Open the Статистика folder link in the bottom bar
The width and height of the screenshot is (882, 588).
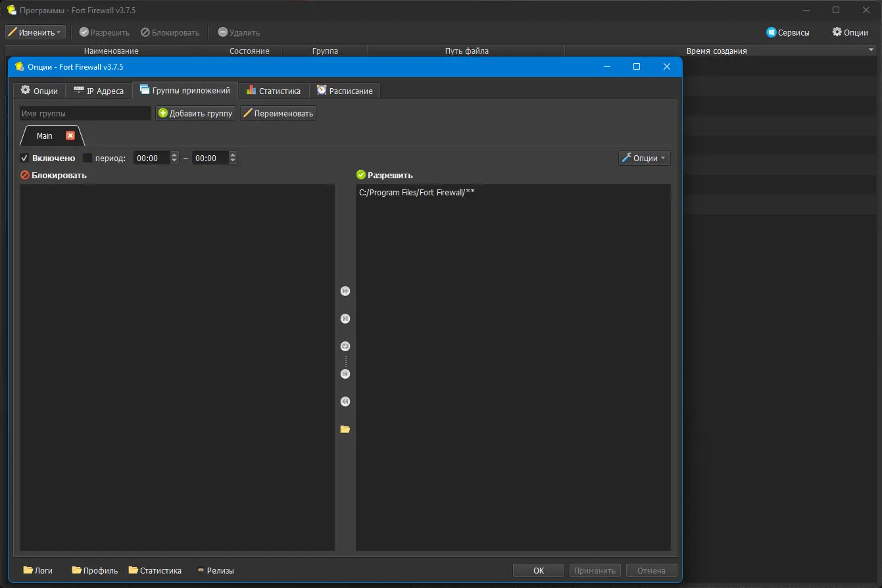point(155,570)
